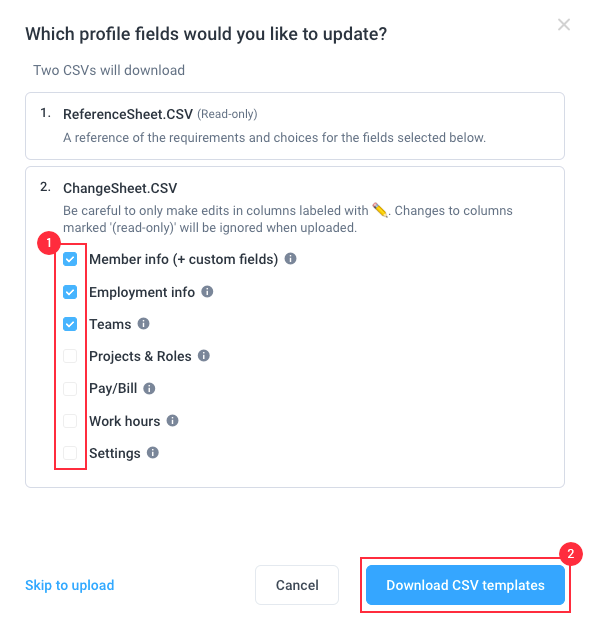The height and width of the screenshot is (626, 591).
Task: Click Download CSV templates button
Action: [x=465, y=585]
